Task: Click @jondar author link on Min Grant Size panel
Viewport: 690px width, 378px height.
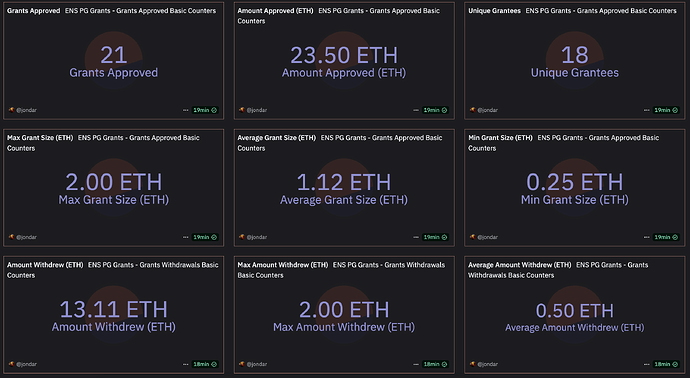Action: pyautogui.click(x=487, y=237)
